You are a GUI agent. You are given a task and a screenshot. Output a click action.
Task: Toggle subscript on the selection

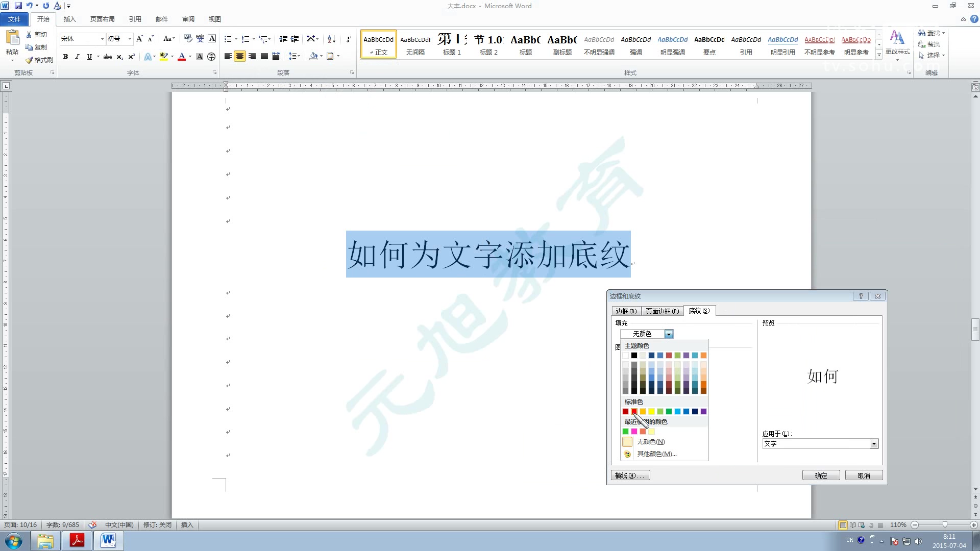pos(118,57)
